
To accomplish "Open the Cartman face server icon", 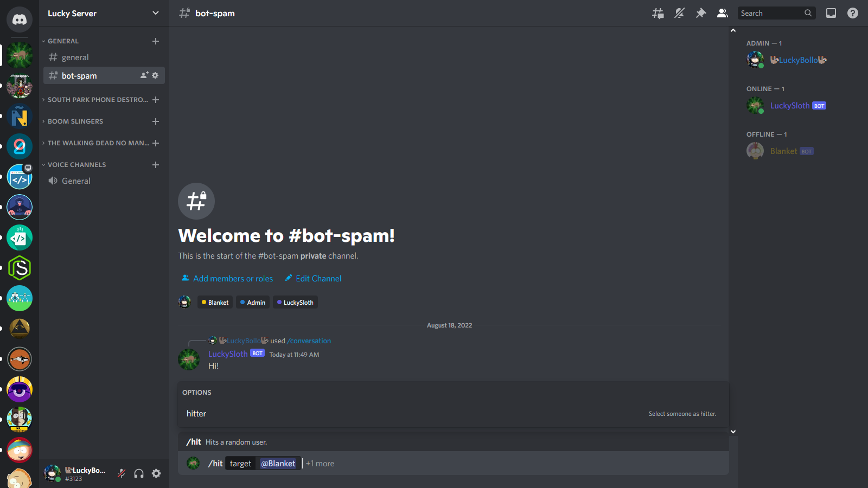I will [x=20, y=450].
